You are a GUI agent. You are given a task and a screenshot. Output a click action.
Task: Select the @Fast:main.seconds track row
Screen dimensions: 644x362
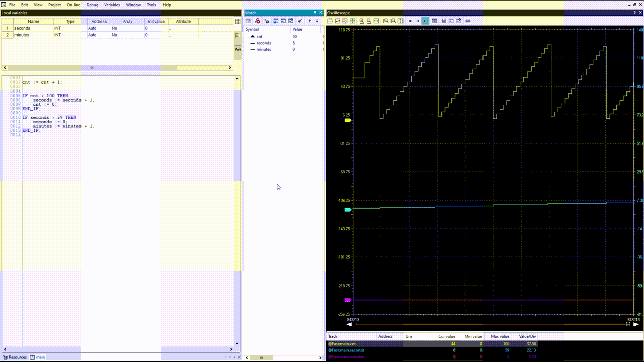point(346,350)
